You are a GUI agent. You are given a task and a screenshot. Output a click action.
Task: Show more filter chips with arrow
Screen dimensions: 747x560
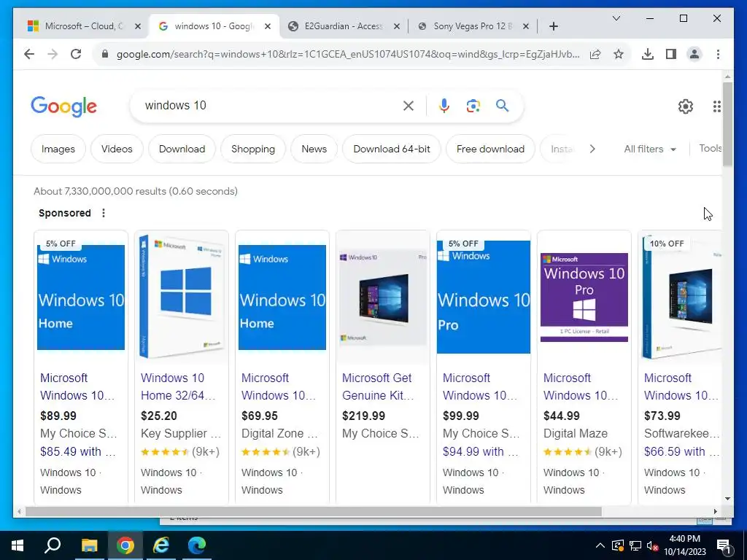pyautogui.click(x=592, y=149)
